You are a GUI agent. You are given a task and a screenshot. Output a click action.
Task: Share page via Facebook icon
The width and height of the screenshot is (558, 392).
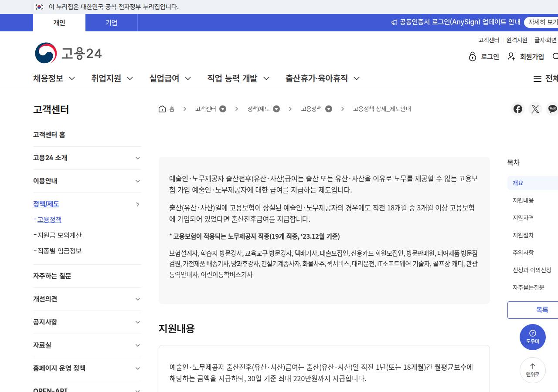(518, 109)
